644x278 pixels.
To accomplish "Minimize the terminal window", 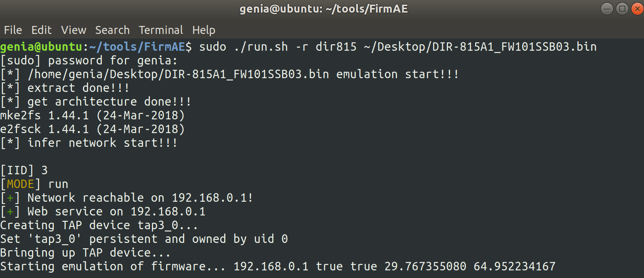I will [x=607, y=8].
